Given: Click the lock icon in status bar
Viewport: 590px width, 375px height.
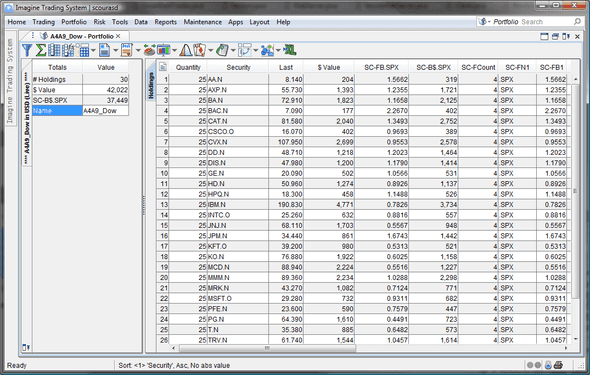Looking at the screenshot, I should (548, 365).
